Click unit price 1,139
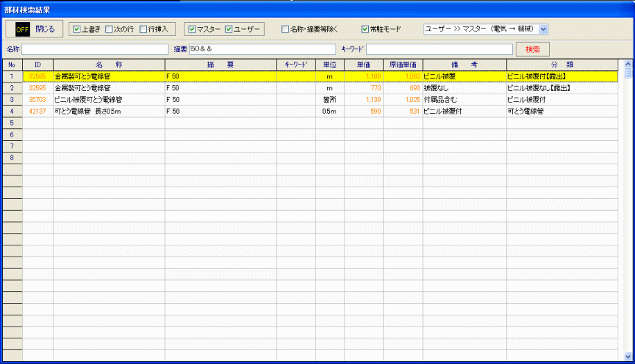Viewport: 635px width, 364px height. click(364, 100)
